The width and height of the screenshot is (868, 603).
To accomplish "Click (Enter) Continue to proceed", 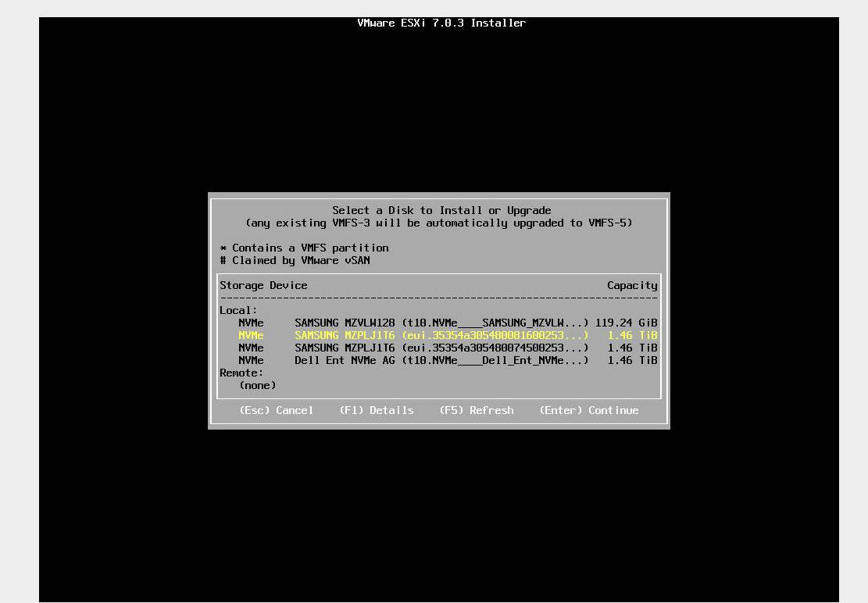I will click(588, 410).
